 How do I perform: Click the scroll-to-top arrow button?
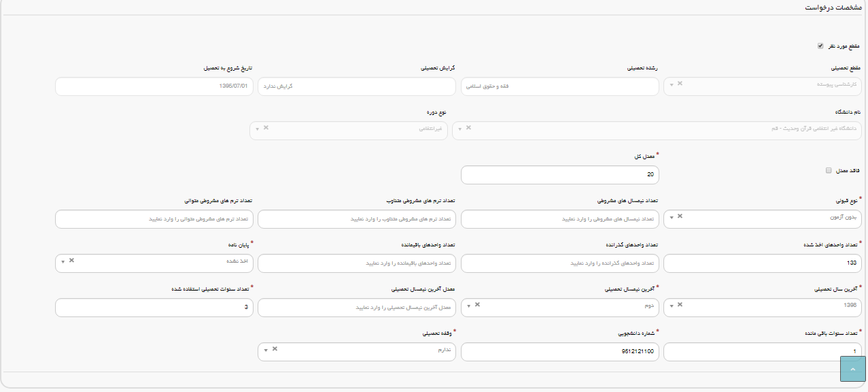coord(852,369)
